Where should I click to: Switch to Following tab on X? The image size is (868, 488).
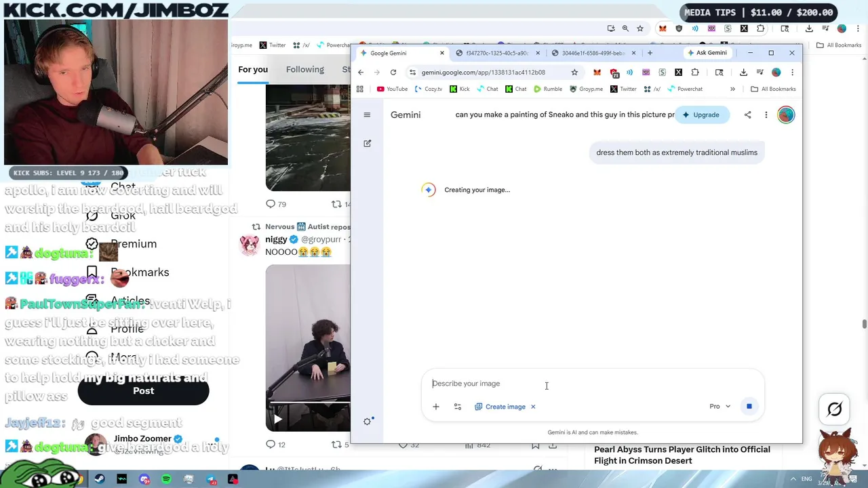tap(304, 69)
